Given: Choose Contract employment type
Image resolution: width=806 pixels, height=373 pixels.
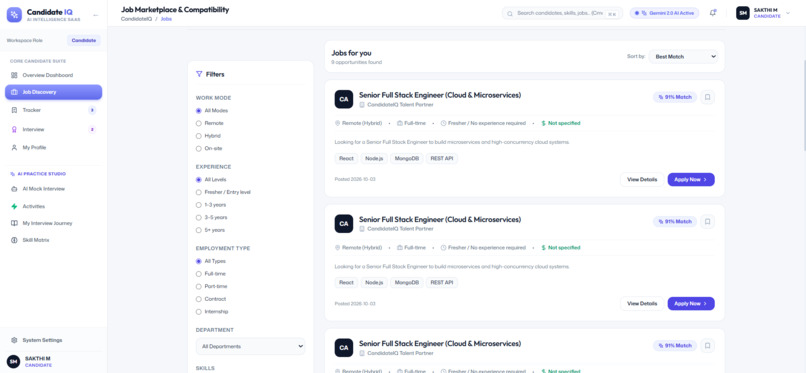Looking at the screenshot, I should point(198,299).
